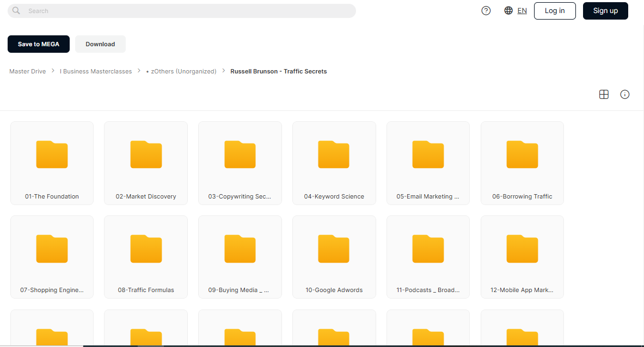Open the EN language selector
644x347 pixels.
[522, 11]
